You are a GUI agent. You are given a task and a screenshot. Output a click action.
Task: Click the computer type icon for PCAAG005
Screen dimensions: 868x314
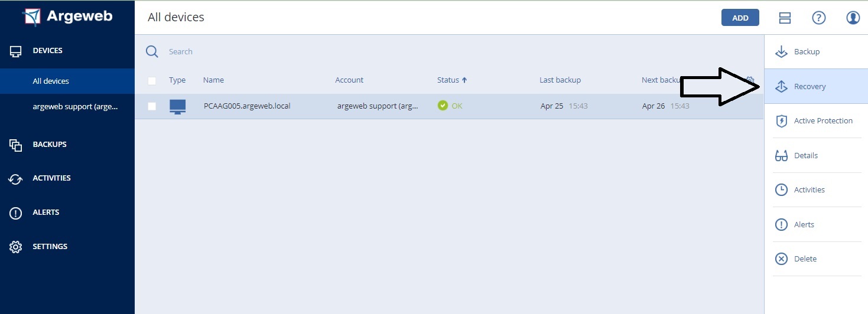click(177, 106)
